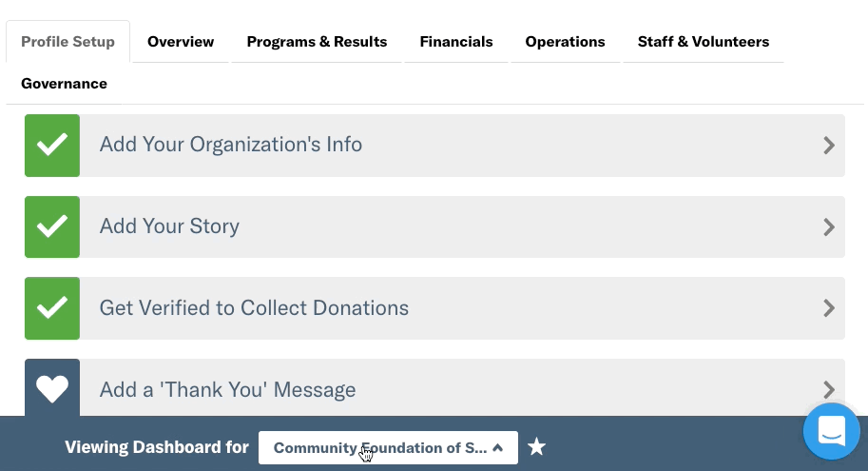The width and height of the screenshot is (868, 471).
Task: Go to the Operations tab
Action: point(565,42)
